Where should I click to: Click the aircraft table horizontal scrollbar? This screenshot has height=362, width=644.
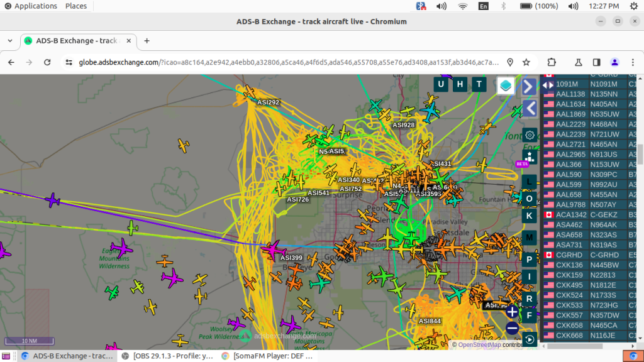575,346
